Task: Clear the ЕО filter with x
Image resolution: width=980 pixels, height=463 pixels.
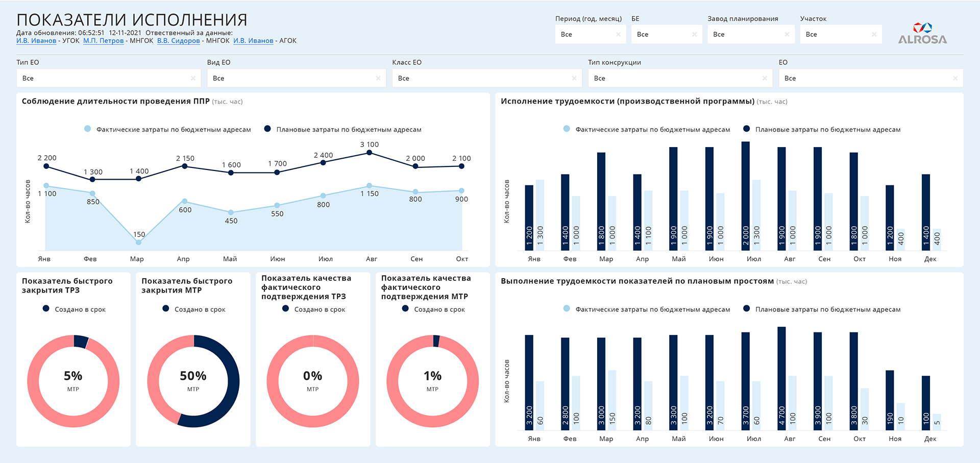Action: click(955, 79)
